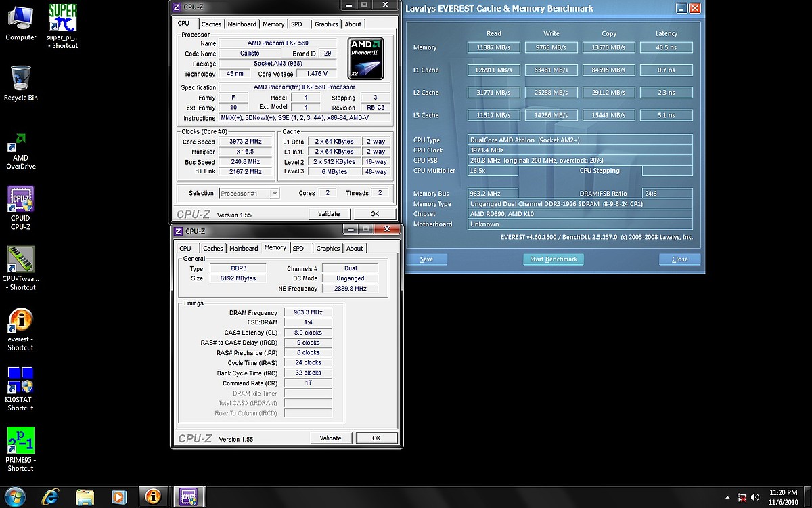The height and width of the screenshot is (508, 812).
Task: Click the Core Speed value '3973.2 MHz'
Action: [x=246, y=142]
